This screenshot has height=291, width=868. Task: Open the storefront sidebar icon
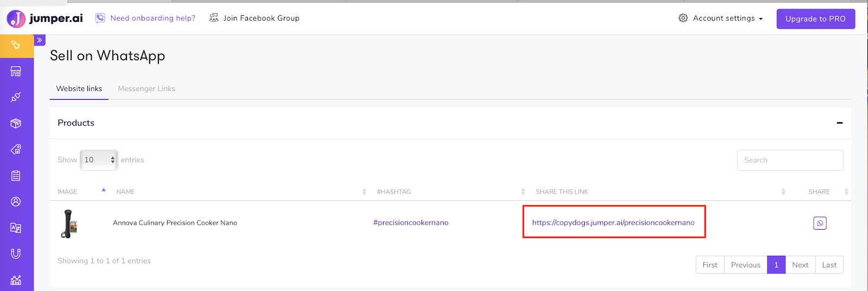point(16,71)
